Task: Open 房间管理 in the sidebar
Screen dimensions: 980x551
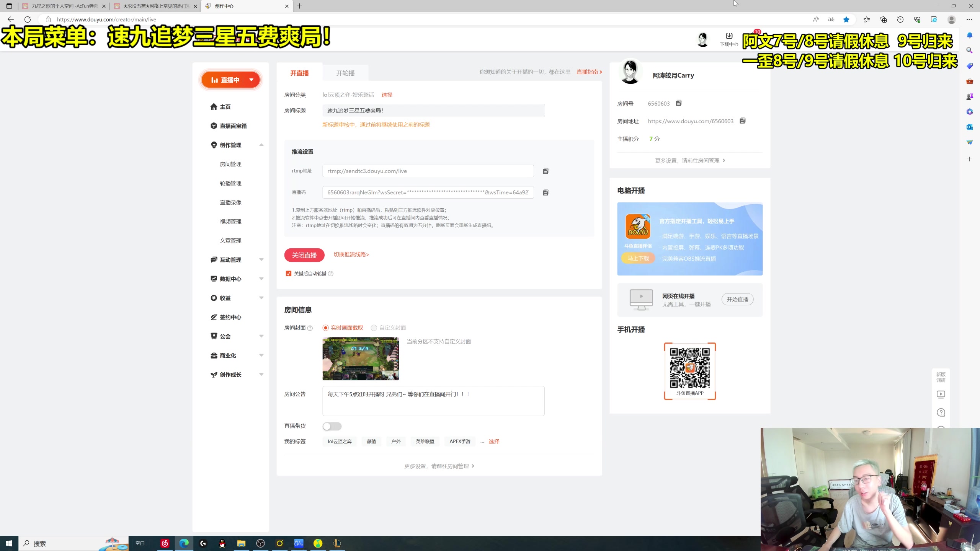Action: coord(230,164)
